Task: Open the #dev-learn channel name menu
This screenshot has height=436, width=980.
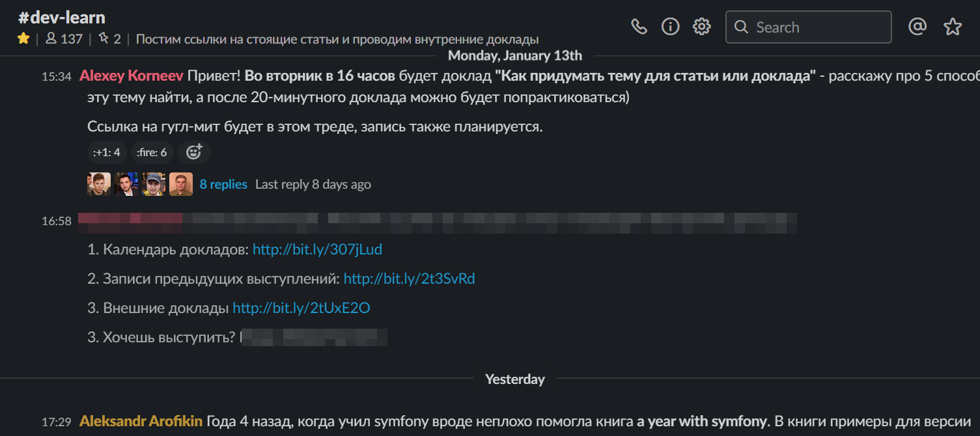Action: click(x=61, y=17)
